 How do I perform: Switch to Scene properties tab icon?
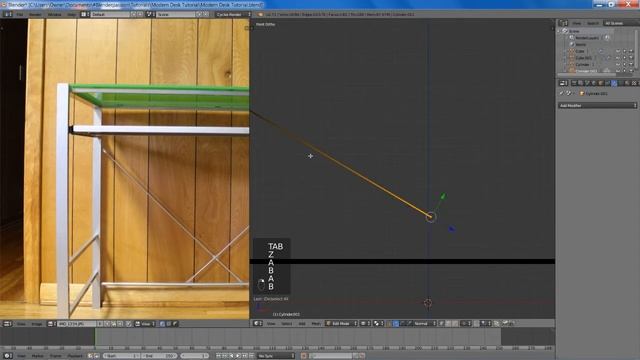[x=587, y=83]
